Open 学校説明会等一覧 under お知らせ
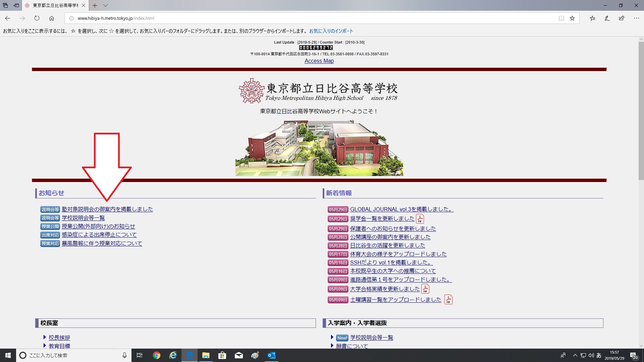Image resolution: width=644 pixels, height=362 pixels. tap(83, 218)
